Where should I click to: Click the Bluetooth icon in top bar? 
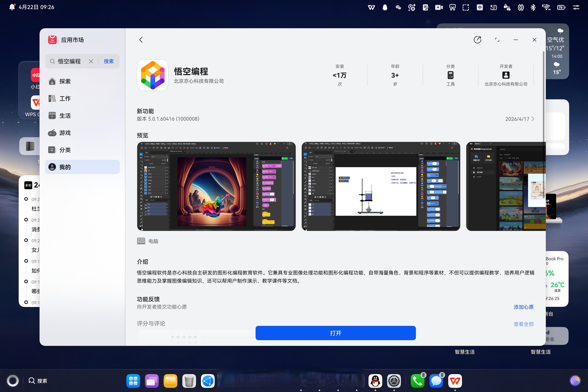[533, 7]
